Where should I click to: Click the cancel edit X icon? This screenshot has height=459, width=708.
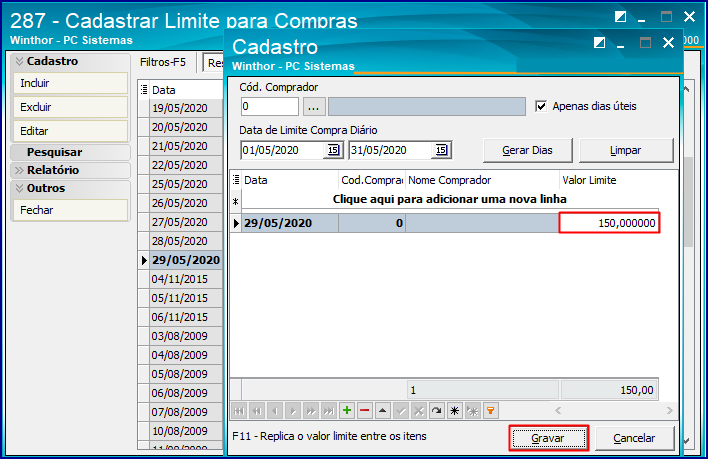(x=419, y=411)
